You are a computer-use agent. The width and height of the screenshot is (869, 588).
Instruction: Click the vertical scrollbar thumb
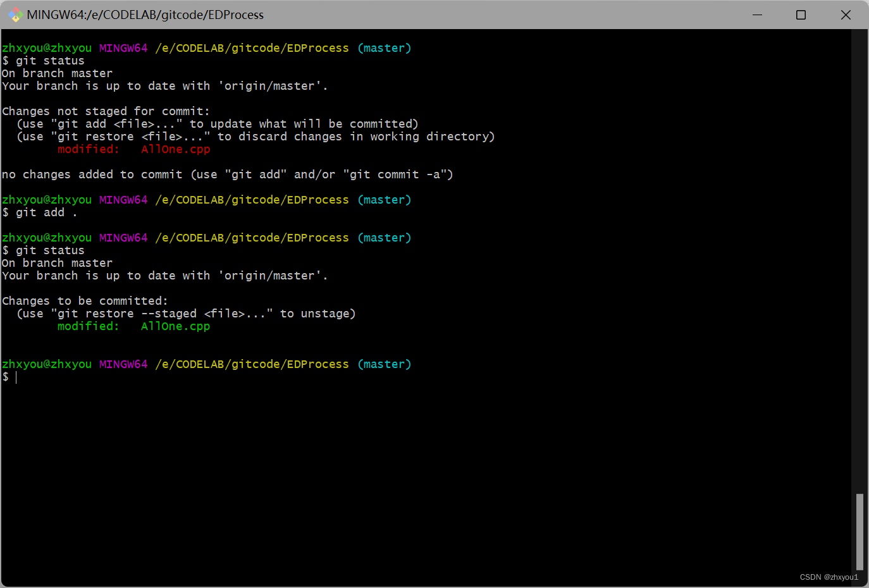860,532
